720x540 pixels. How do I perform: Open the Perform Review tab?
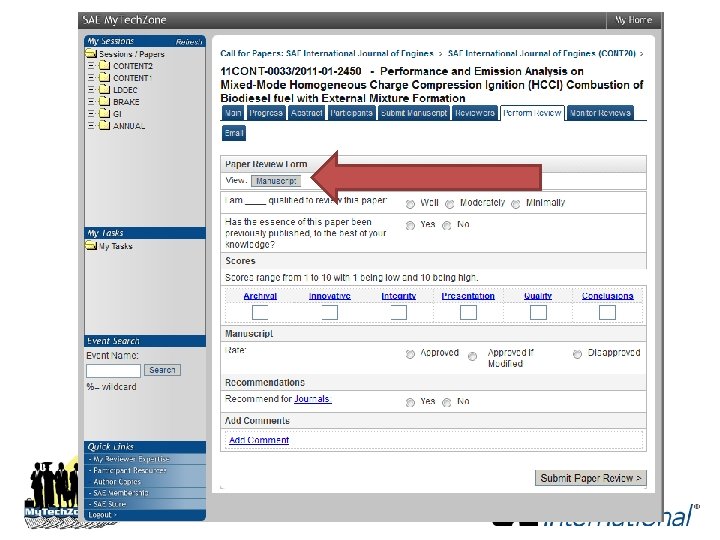click(532, 113)
